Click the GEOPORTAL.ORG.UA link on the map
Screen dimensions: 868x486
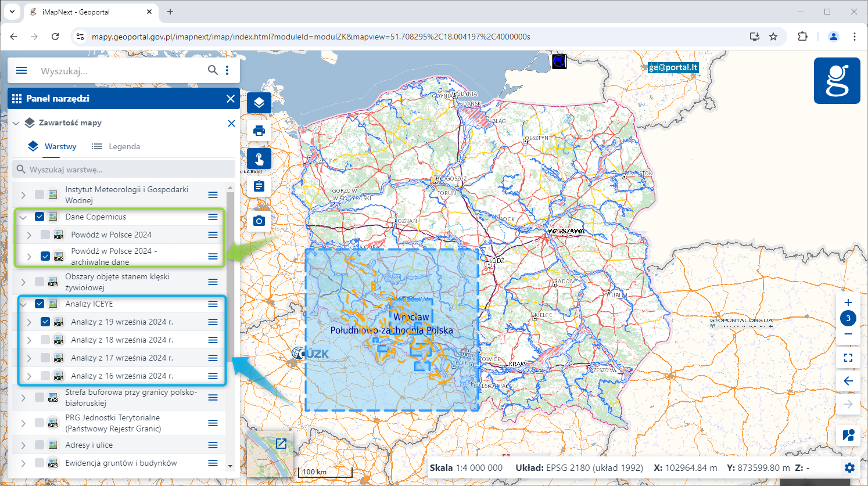[x=741, y=321]
